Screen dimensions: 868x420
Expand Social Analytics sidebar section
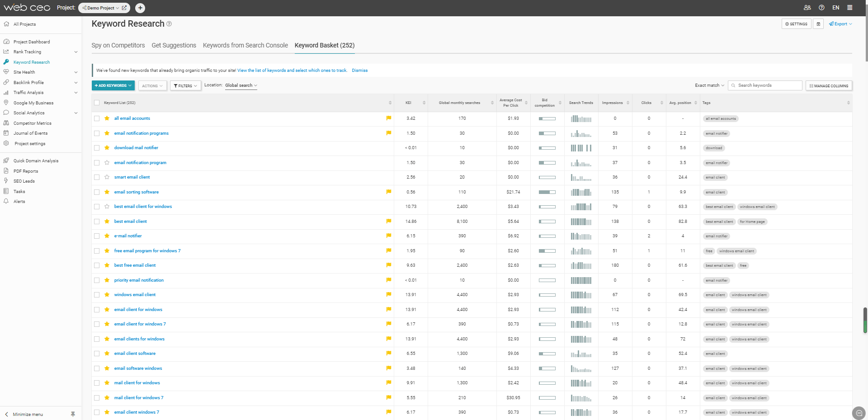point(76,113)
